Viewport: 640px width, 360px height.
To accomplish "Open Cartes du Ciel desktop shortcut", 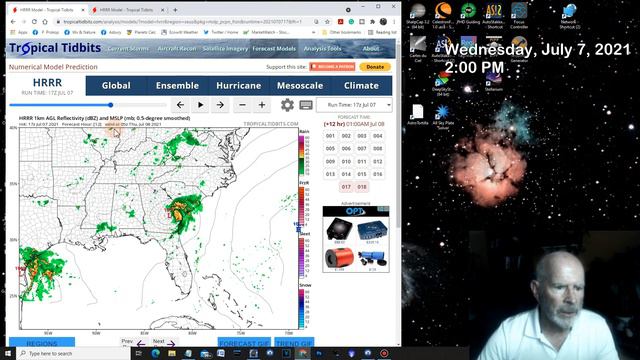I will tap(418, 49).
